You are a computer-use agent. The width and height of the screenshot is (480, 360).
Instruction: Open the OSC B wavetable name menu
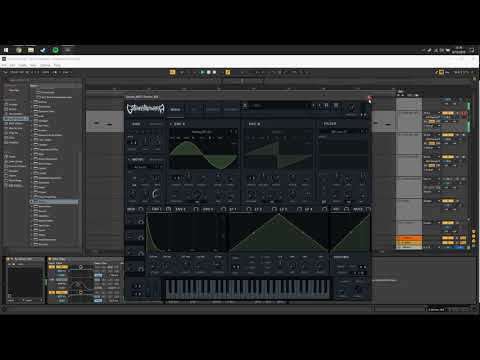point(277,132)
